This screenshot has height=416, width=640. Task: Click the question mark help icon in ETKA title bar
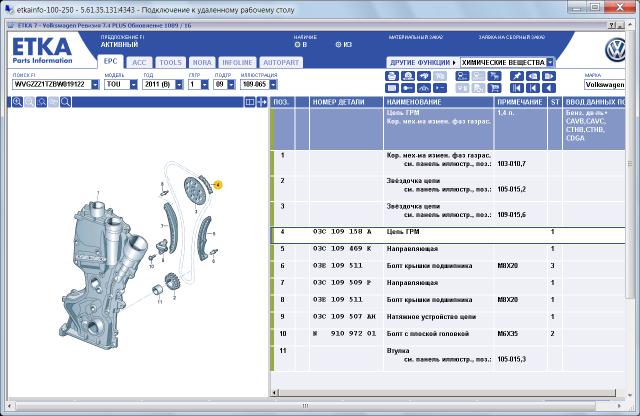pos(611,25)
